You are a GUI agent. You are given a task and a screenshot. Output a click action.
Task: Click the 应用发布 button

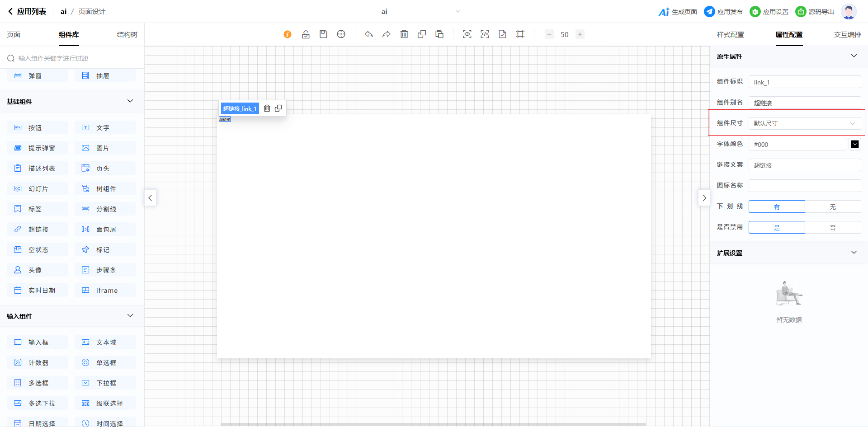pyautogui.click(x=724, y=12)
